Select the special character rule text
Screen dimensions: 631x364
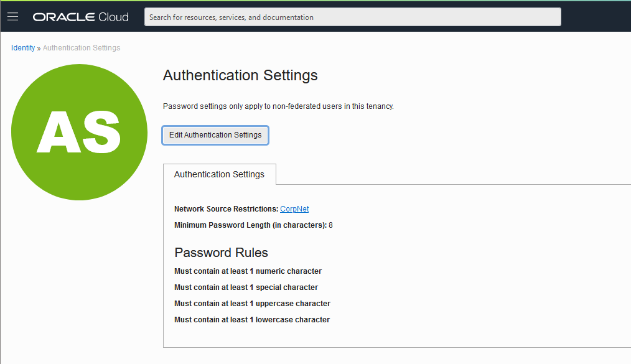coord(246,287)
